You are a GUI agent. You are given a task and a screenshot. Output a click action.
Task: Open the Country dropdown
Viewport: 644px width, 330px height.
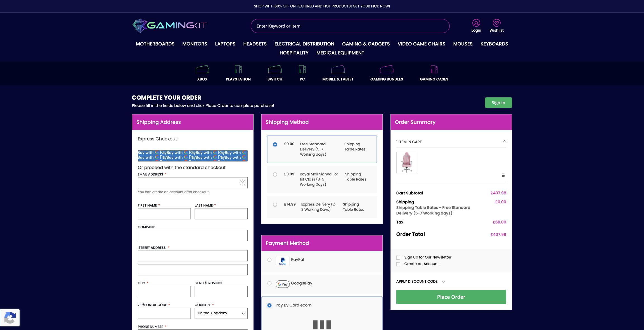[221, 313]
